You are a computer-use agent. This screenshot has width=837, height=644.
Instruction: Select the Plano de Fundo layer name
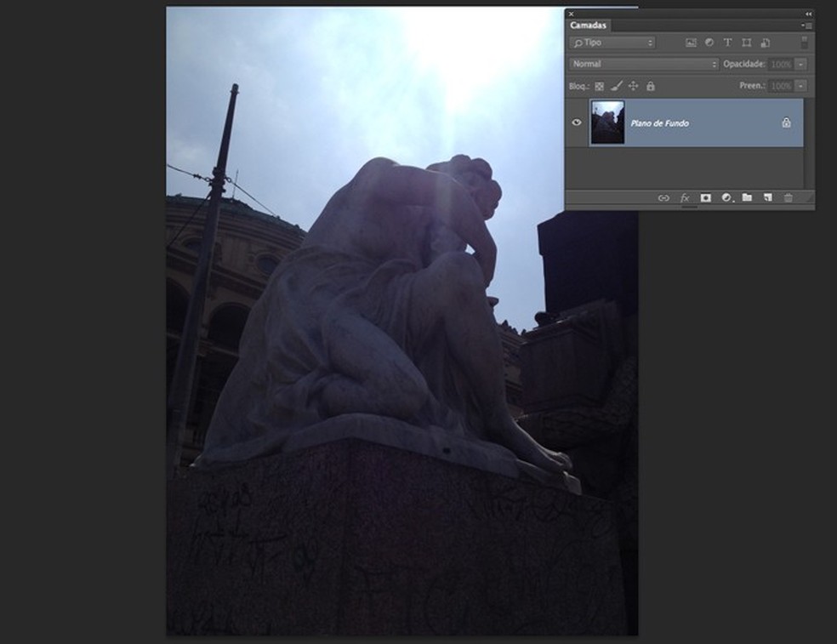point(660,123)
